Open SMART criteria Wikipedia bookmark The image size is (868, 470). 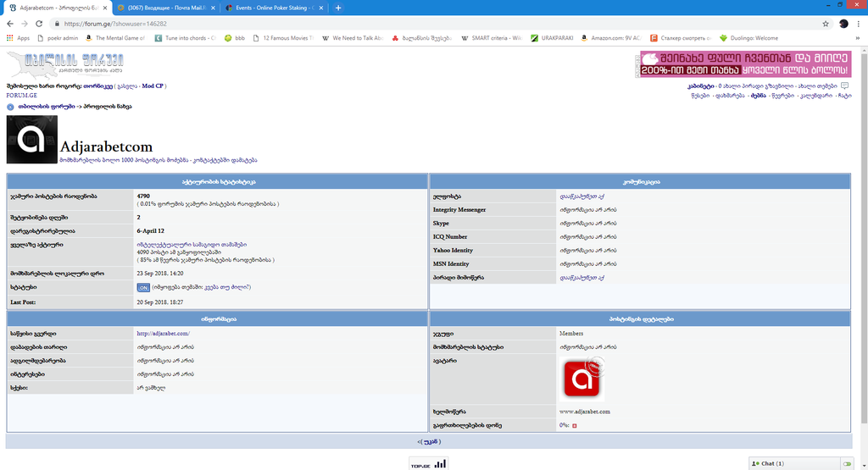tap(492, 38)
